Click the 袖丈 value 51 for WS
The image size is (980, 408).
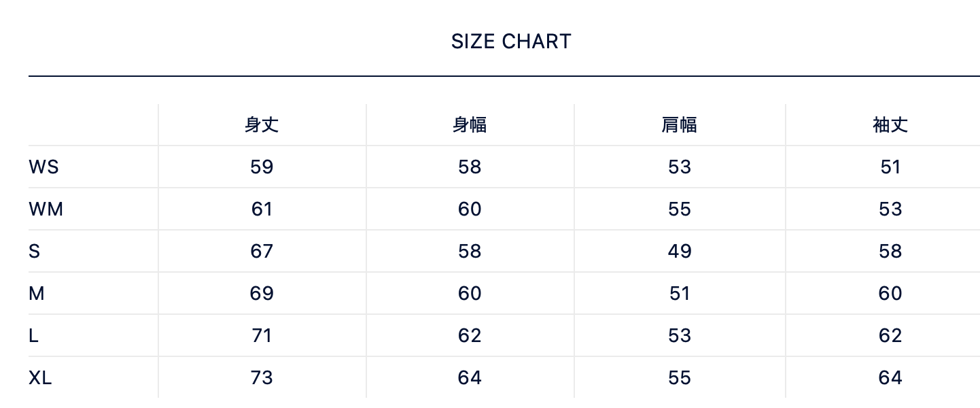click(x=890, y=167)
